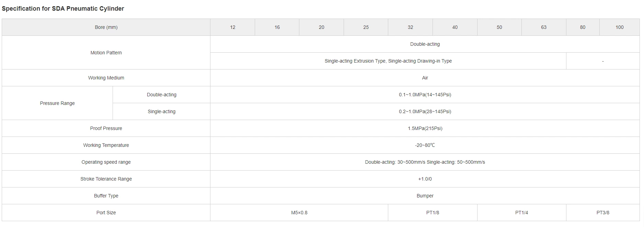The width and height of the screenshot is (644, 227).
Task: Click the 'Bumper' buffer type value
Action: tap(425, 196)
